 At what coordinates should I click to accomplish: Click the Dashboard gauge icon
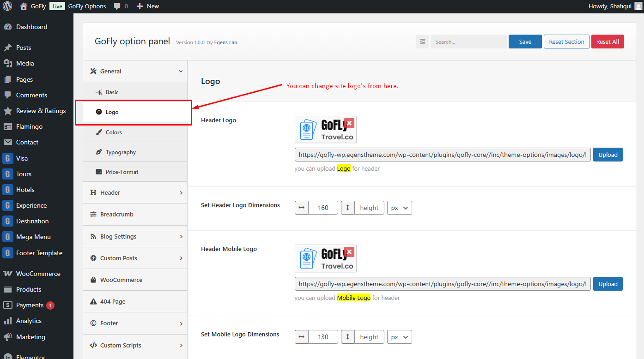pos(7,27)
